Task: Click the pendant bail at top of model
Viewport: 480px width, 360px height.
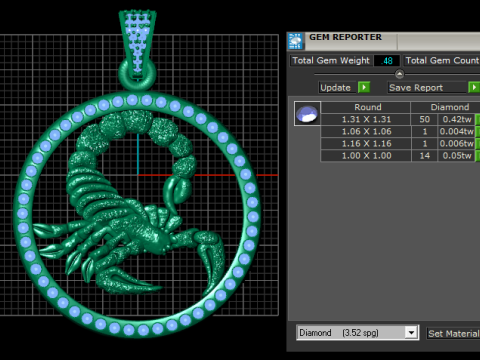Action: [x=137, y=45]
